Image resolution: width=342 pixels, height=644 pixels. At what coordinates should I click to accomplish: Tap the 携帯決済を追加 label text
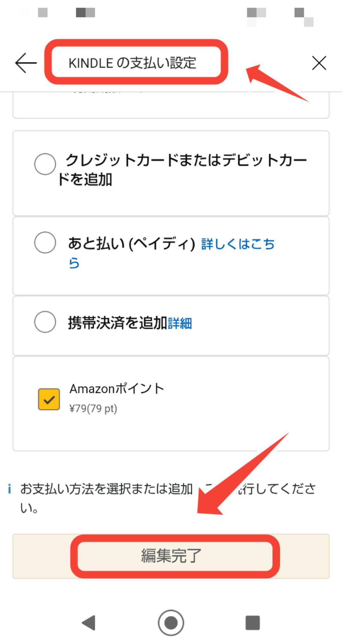(x=117, y=323)
